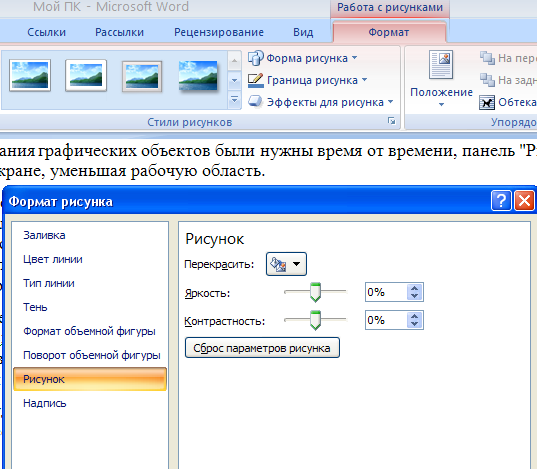Select the fourth shadowed picture style
Image resolution: width=537 pixels, height=469 pixels.
(198, 76)
